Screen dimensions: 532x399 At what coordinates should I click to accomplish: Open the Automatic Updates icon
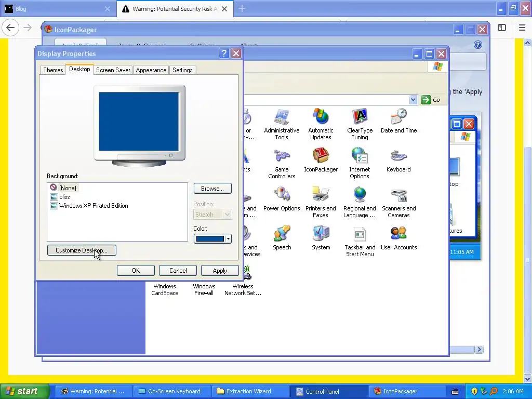[321, 124]
